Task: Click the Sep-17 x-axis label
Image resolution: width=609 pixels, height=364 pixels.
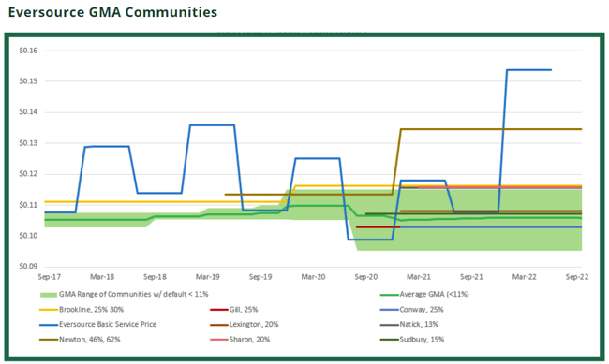Action: [50, 277]
